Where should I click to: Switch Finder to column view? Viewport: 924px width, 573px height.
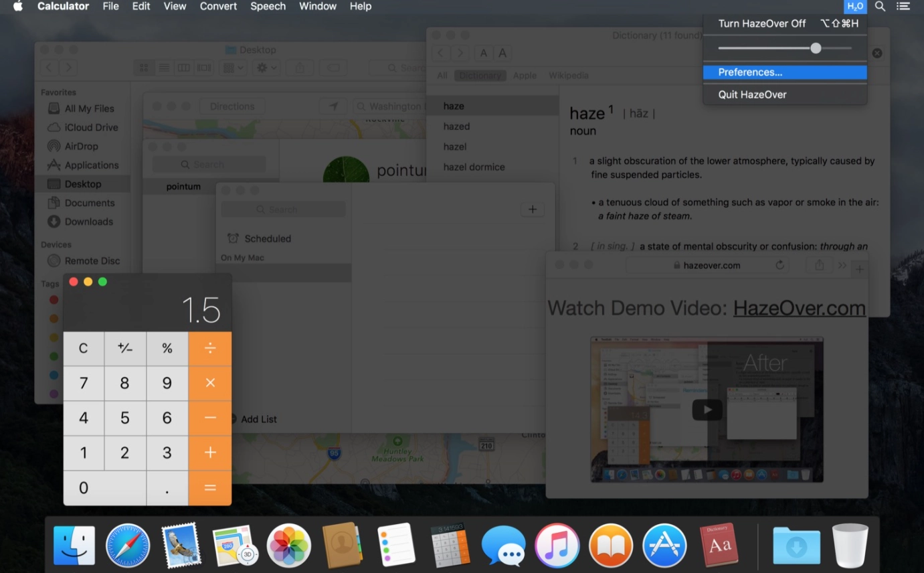[x=183, y=67]
